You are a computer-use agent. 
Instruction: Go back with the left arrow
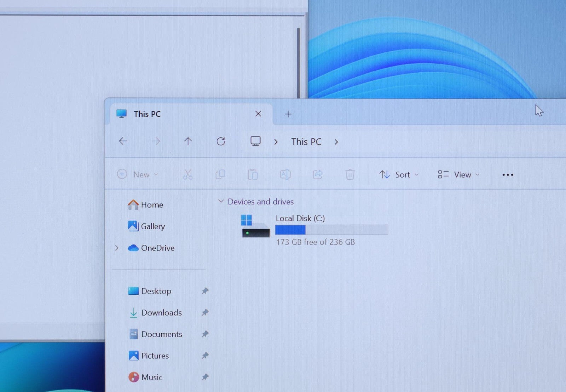click(x=123, y=142)
